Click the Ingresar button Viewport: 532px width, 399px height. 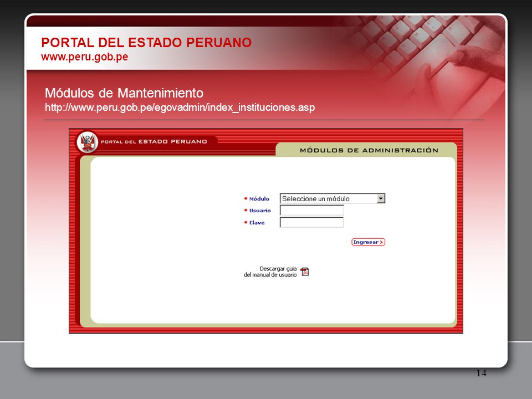[368, 242]
